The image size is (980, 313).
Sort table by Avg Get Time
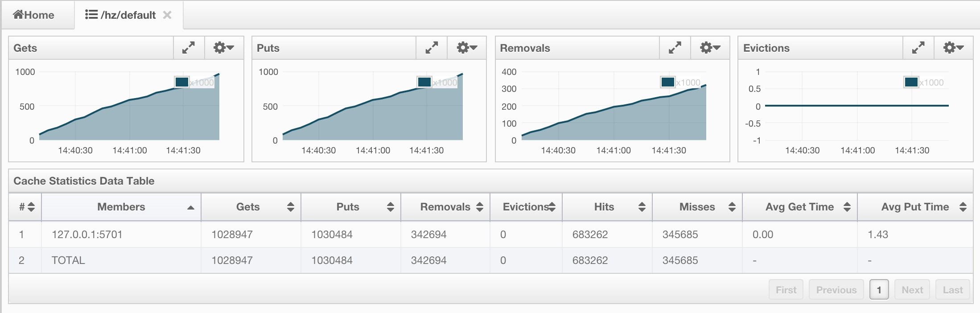click(x=799, y=207)
